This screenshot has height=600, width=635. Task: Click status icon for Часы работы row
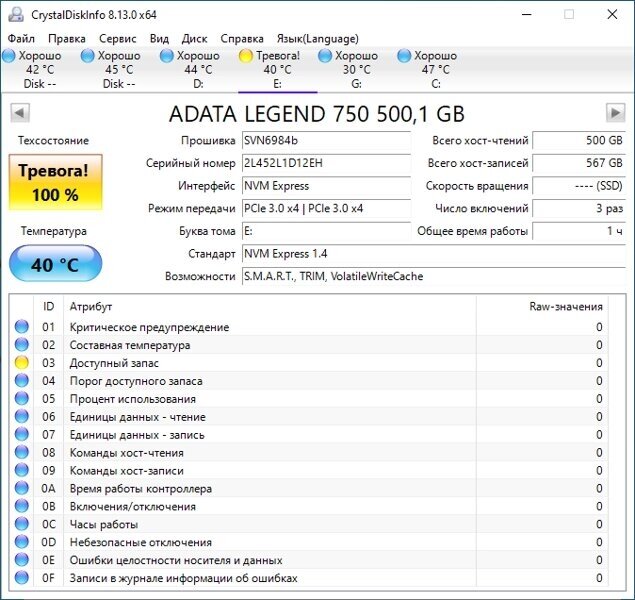(x=21, y=524)
